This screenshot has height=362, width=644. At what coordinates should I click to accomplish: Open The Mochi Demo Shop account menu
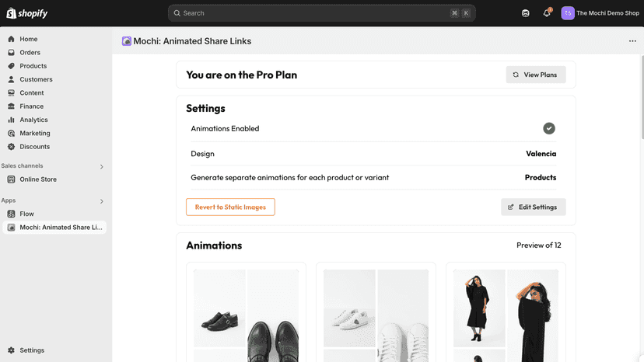pyautogui.click(x=600, y=13)
